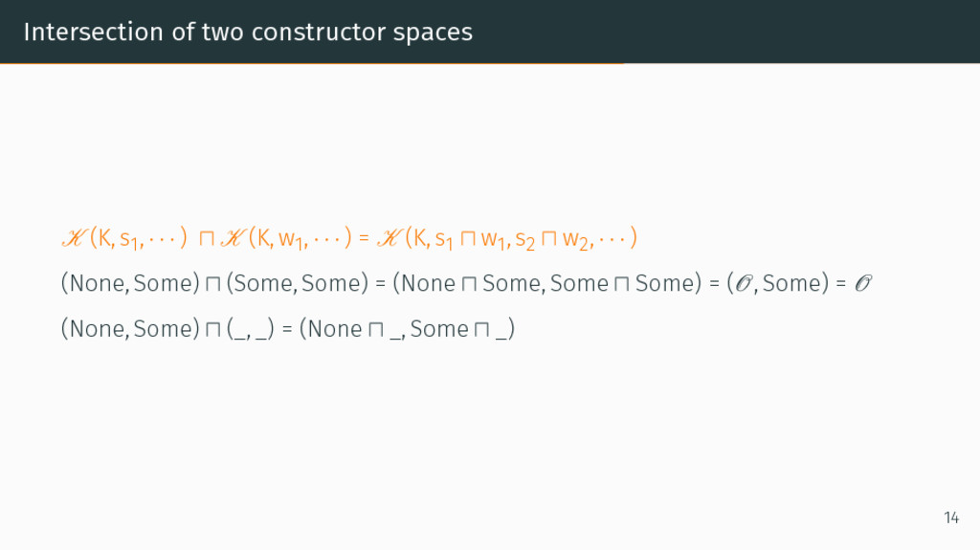Image resolution: width=980 pixels, height=550 pixels.
Task: Click the "Some ⊓ _" expression
Action: coord(459,329)
